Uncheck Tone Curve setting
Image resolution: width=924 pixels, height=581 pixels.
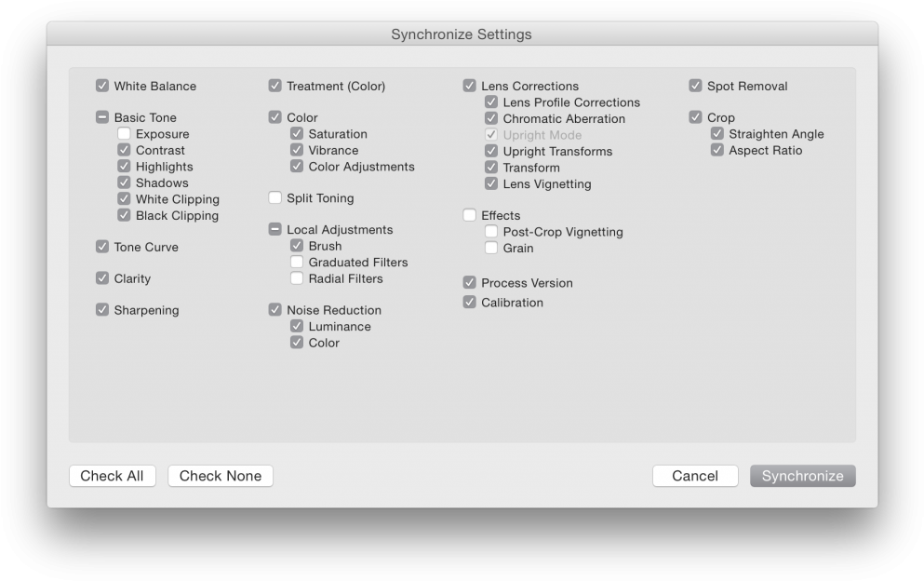click(x=102, y=247)
